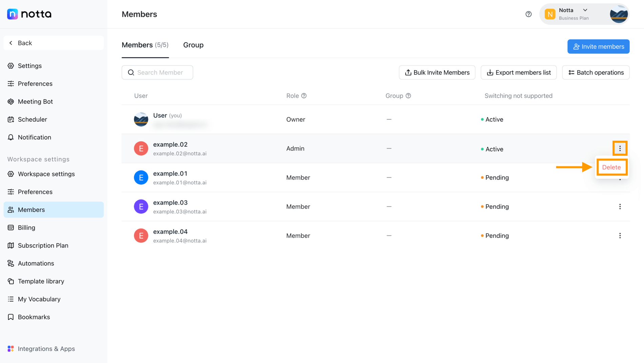
Task: Open Automations page
Action: [36, 263]
